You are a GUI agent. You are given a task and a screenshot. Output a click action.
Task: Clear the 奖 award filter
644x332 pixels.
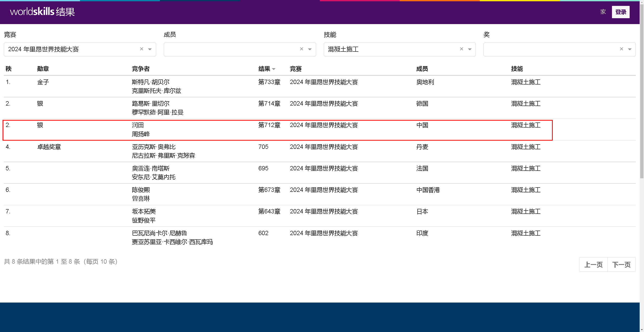[x=621, y=49]
